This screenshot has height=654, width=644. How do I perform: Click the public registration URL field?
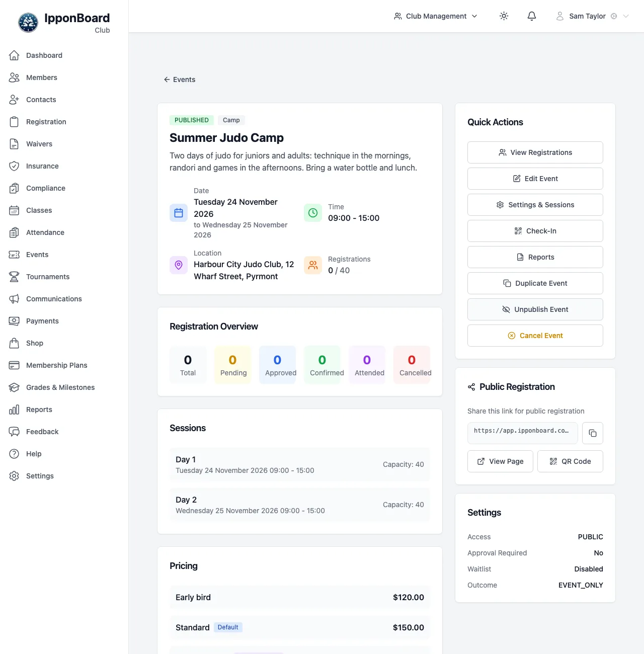(x=523, y=433)
